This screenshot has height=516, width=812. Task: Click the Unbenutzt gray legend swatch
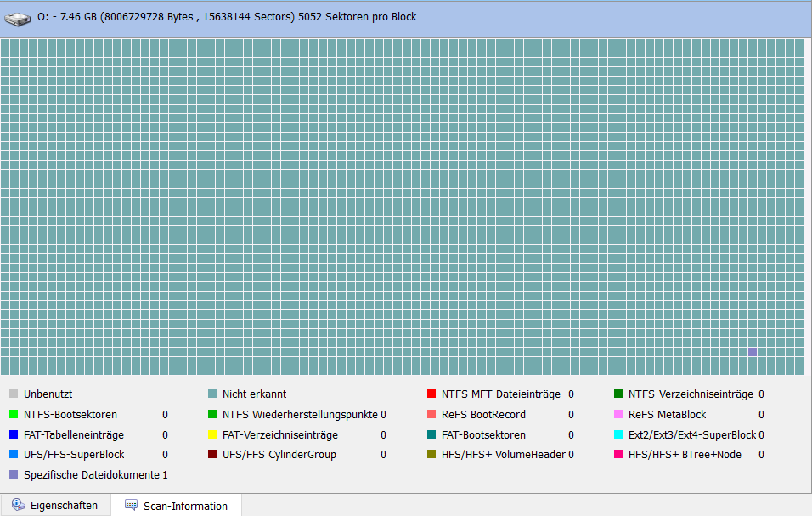[x=14, y=394]
